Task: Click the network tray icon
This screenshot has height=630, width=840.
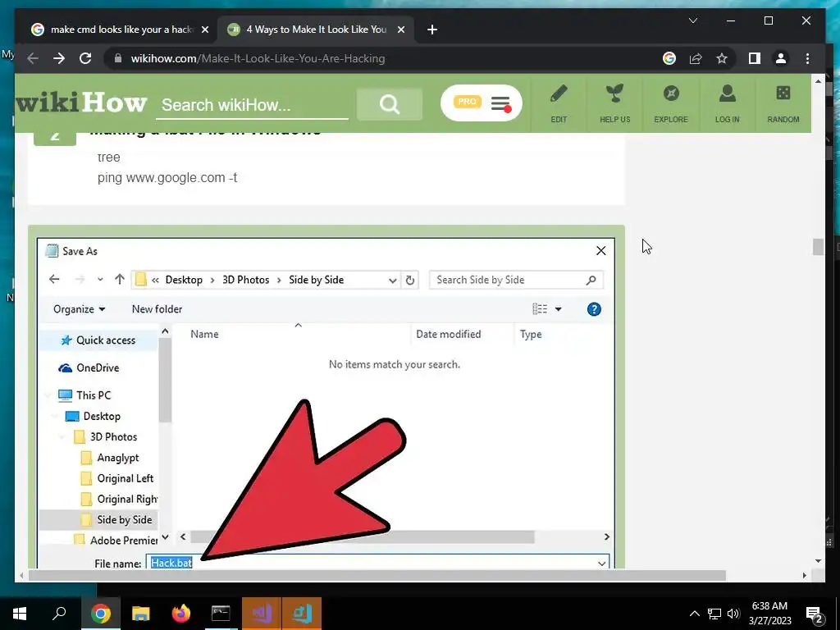Action: pos(714,614)
